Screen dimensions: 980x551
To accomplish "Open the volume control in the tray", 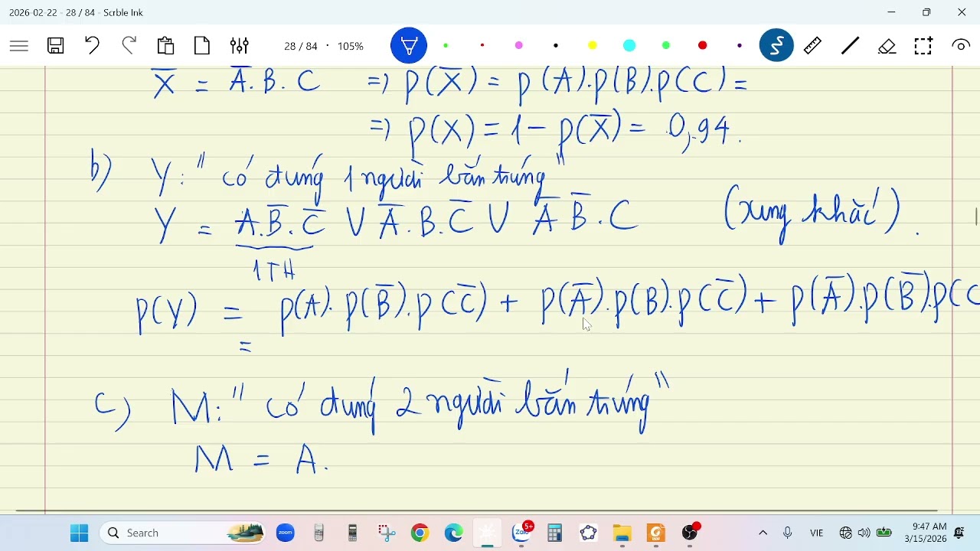I will click(864, 533).
